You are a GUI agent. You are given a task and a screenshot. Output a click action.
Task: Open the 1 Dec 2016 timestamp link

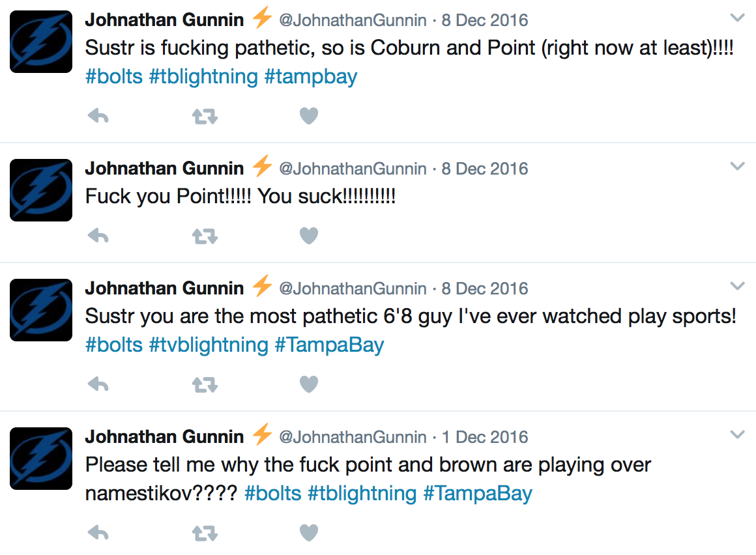click(485, 437)
